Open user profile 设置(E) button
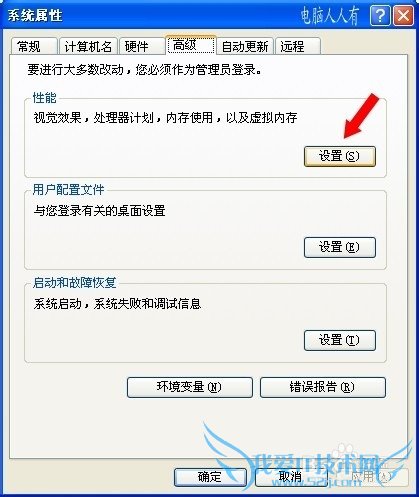419x497 pixels. [340, 247]
